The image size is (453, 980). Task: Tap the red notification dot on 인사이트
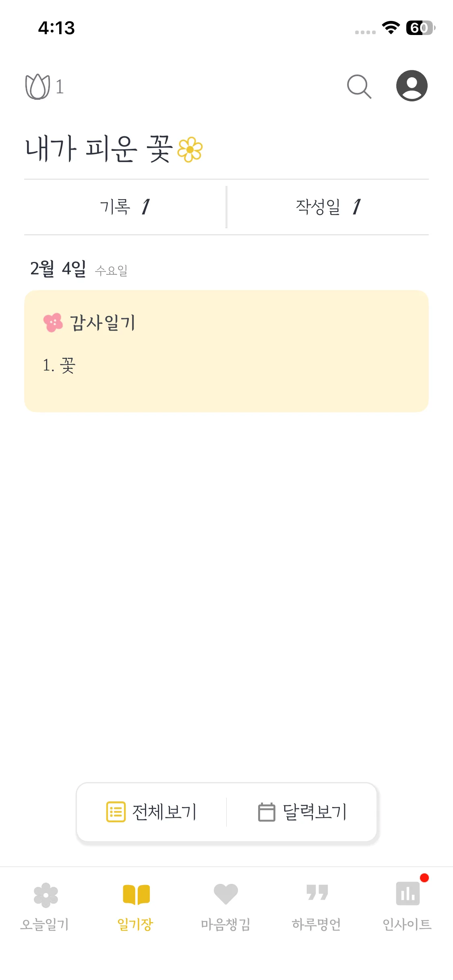coord(424,878)
